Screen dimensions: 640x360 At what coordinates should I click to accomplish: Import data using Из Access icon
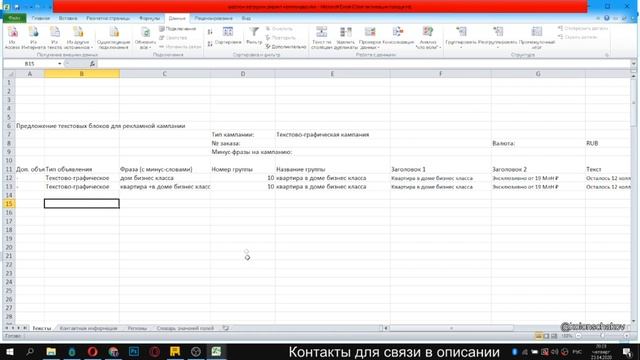(x=12, y=38)
